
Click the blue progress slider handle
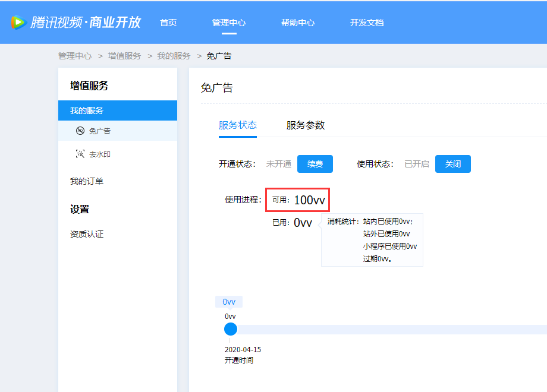[x=231, y=329]
